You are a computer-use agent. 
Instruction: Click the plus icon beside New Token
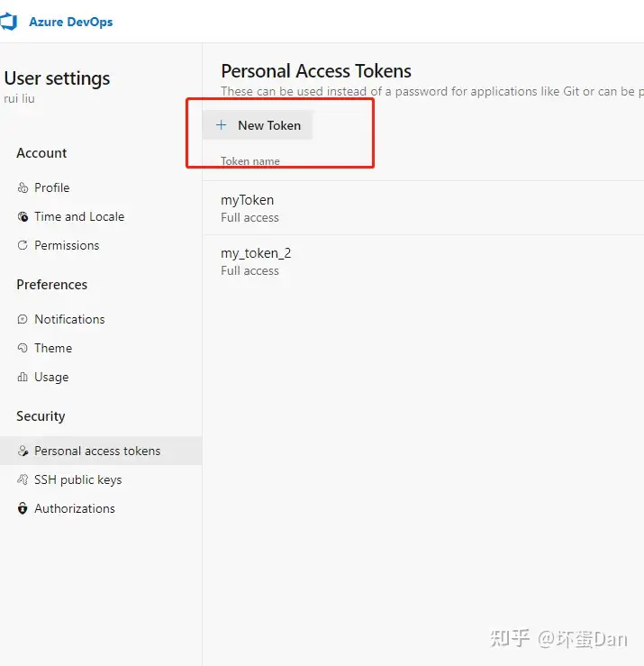coord(222,125)
